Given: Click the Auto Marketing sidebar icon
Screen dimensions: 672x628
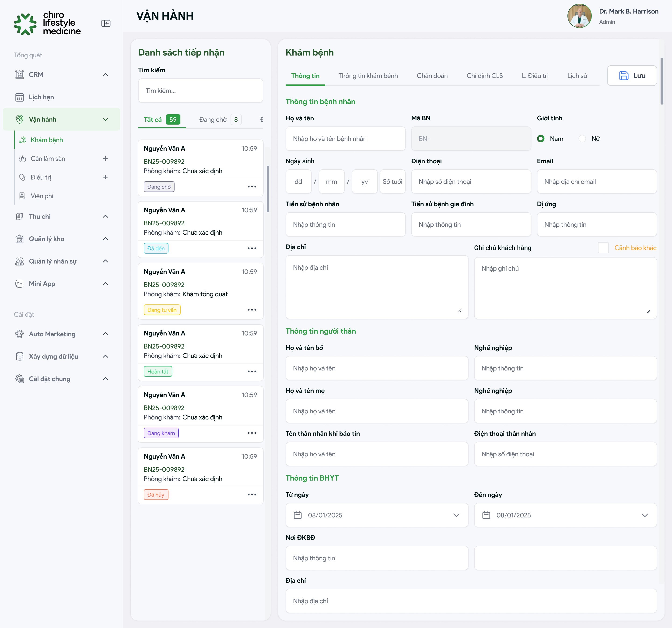Looking at the screenshot, I should click(20, 334).
